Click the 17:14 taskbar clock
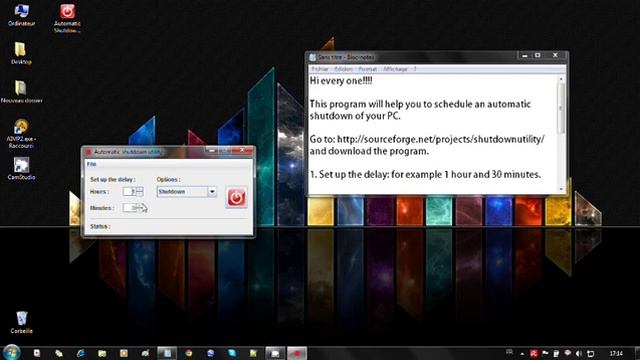This screenshot has height=360, width=640. (x=616, y=353)
